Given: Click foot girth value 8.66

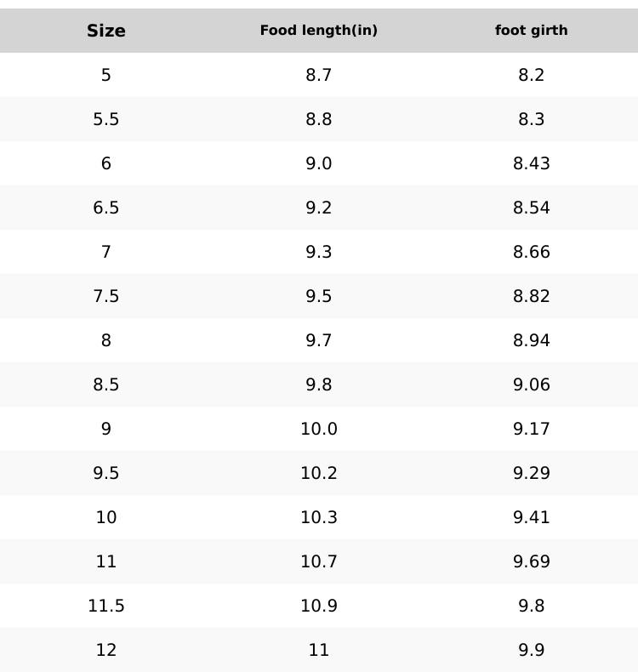Looking at the screenshot, I should point(532,252).
